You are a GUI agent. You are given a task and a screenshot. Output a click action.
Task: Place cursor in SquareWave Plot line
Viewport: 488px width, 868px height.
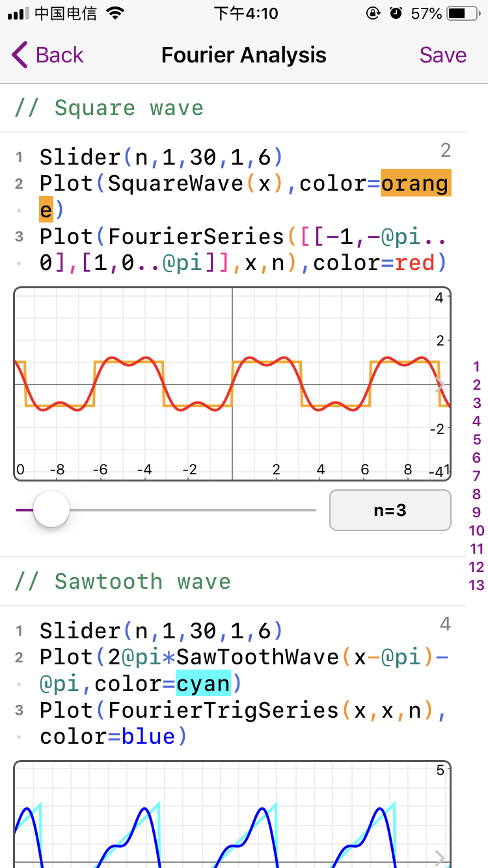244,197
